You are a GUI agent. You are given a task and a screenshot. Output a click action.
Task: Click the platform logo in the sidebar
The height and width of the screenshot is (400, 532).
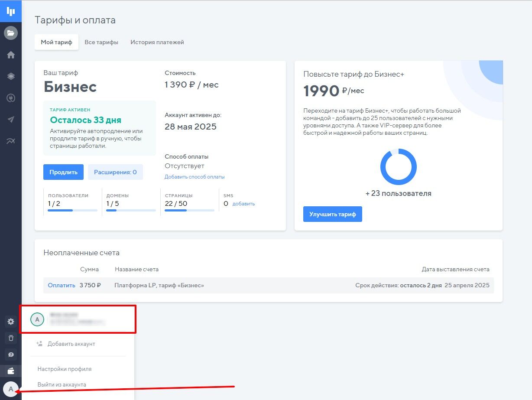point(11,11)
